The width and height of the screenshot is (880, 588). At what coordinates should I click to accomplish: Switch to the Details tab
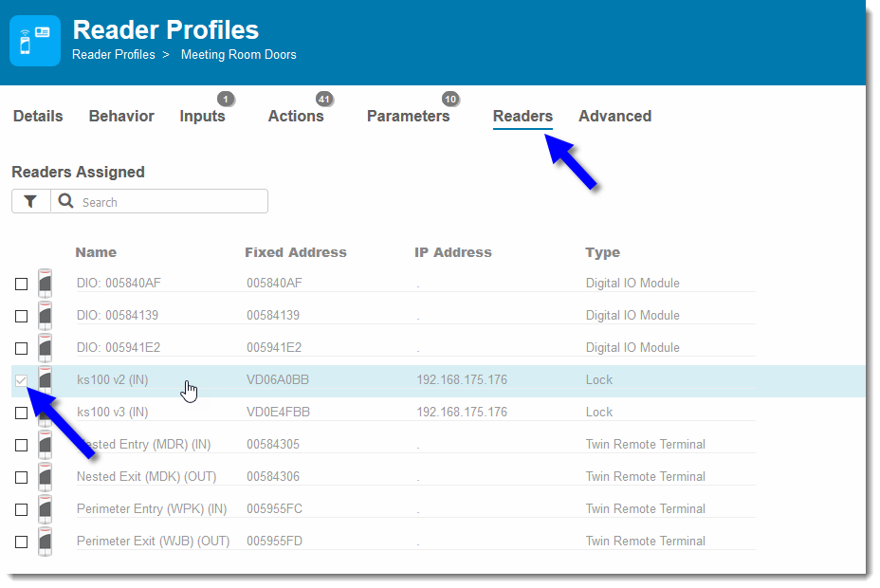click(x=38, y=116)
